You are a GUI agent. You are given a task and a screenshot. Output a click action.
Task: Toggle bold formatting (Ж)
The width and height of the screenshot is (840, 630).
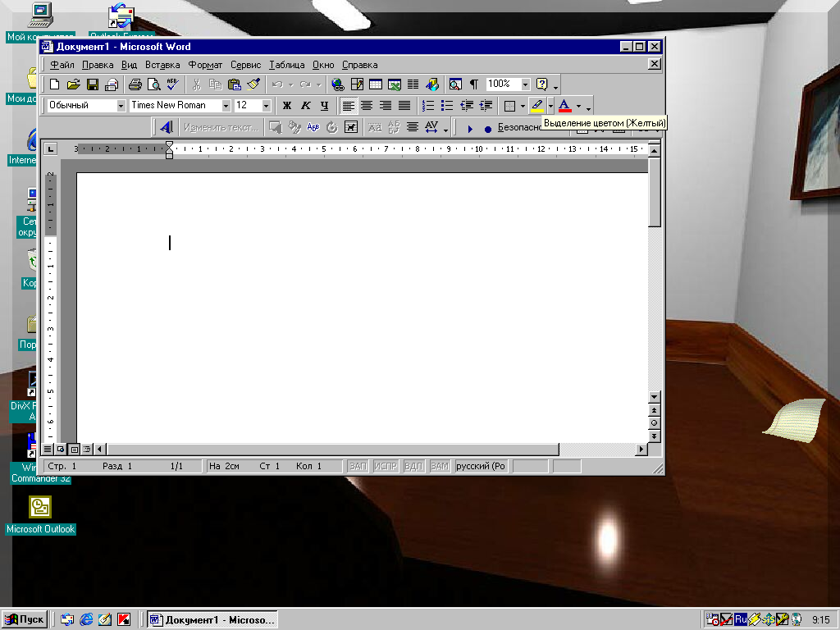(287, 106)
